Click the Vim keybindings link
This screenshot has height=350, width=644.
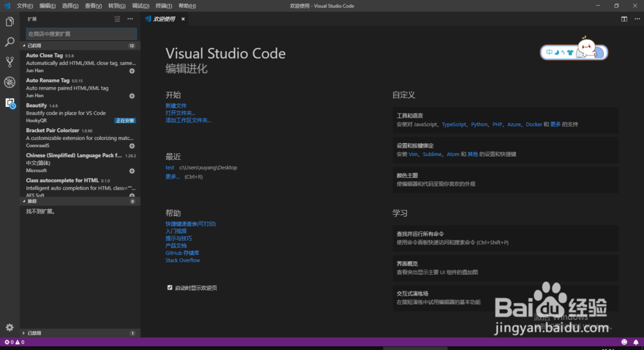[x=413, y=154]
